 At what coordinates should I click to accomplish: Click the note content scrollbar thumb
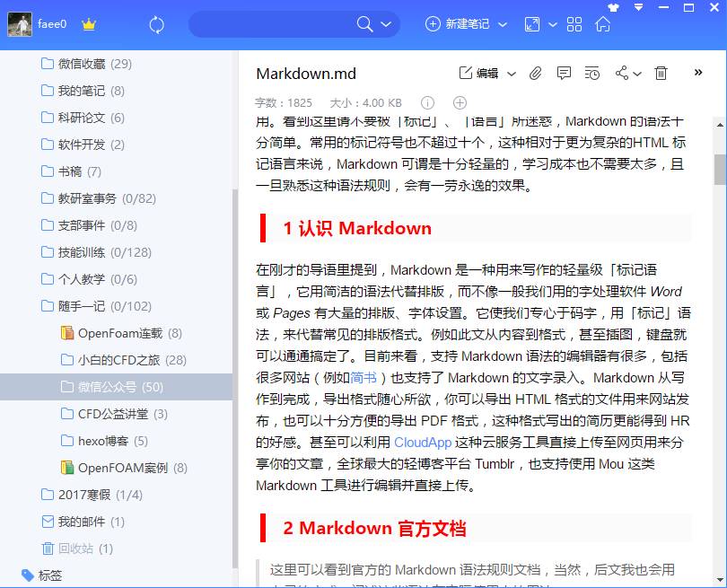coord(720,170)
